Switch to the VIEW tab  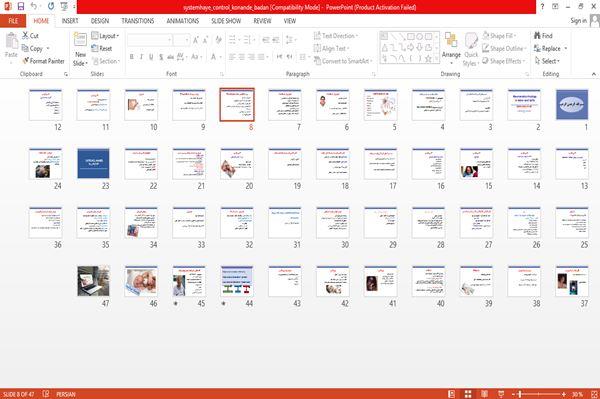tap(290, 21)
